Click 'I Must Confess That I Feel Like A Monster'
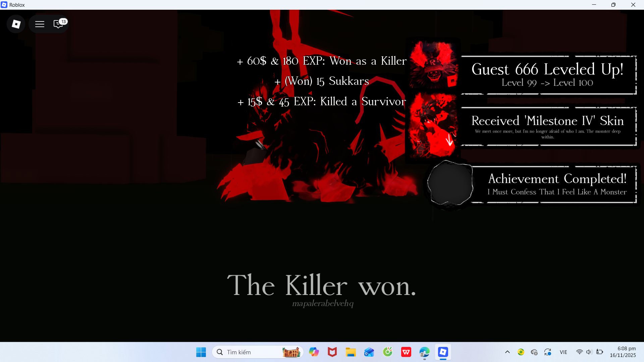 [557, 192]
